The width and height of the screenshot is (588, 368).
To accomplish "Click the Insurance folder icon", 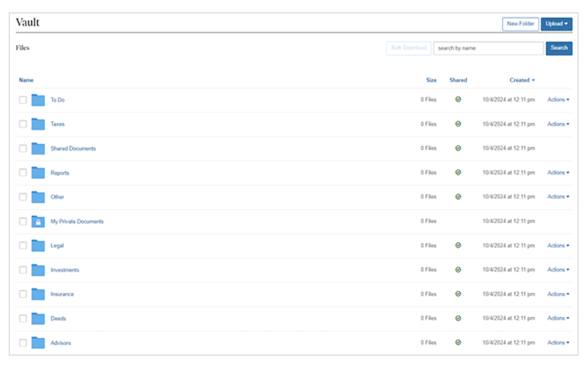I will pos(38,294).
